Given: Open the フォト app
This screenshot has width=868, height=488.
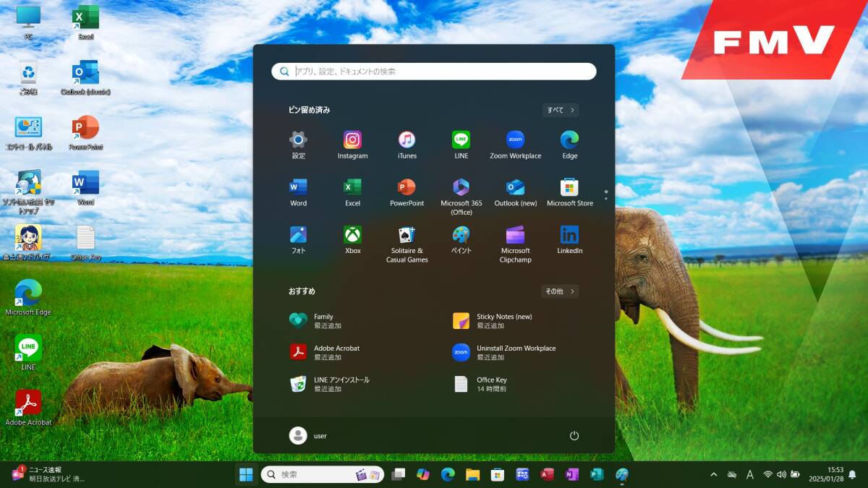Looking at the screenshot, I should 298,240.
